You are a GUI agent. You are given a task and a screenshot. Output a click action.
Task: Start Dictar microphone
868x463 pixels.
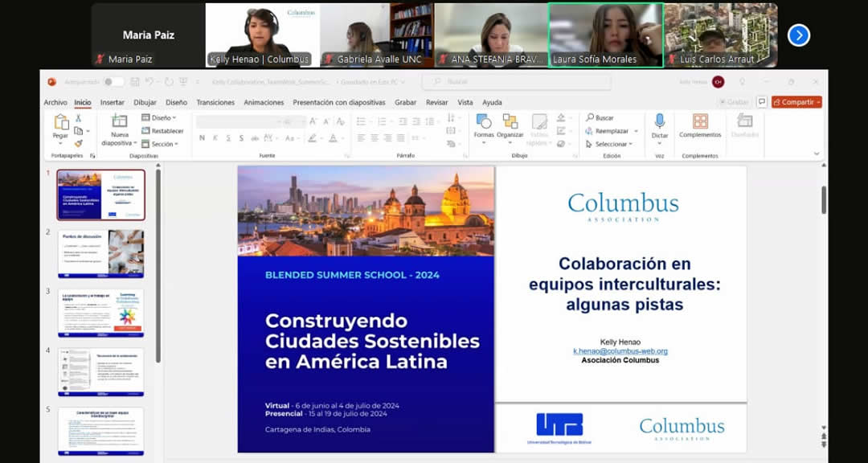click(659, 127)
